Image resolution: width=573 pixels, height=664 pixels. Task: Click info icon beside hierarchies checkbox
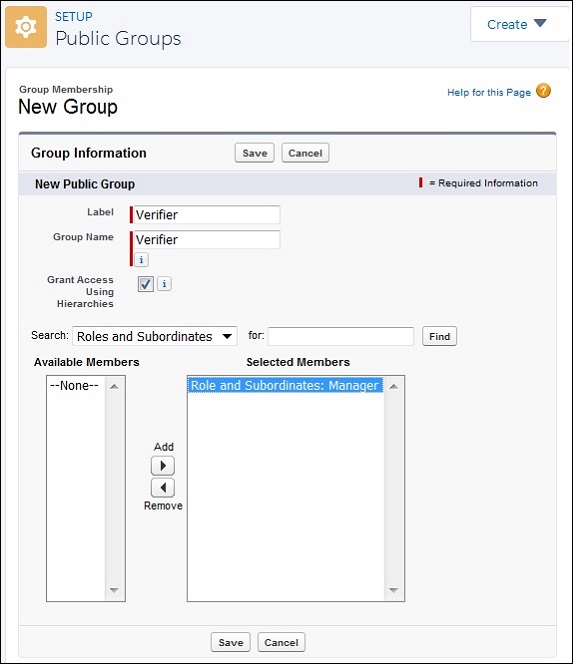pos(164,283)
